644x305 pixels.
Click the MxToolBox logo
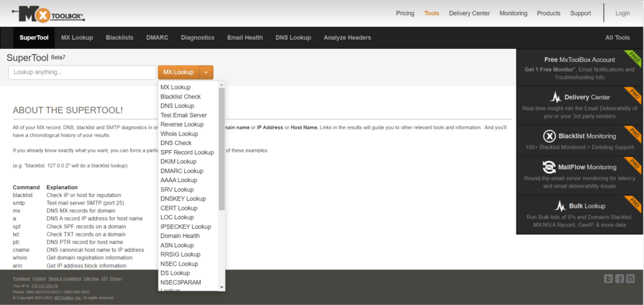point(48,14)
